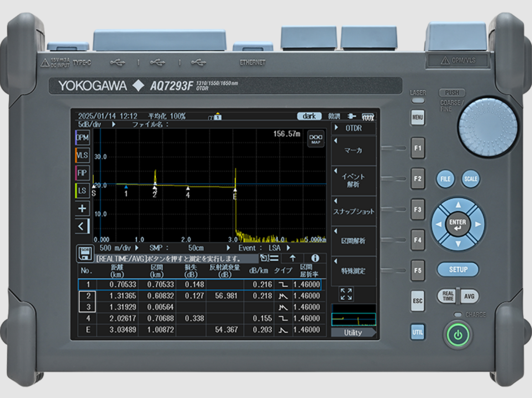532x398 pixels.
Task: Push the F3 function key
Action: [x=418, y=209]
